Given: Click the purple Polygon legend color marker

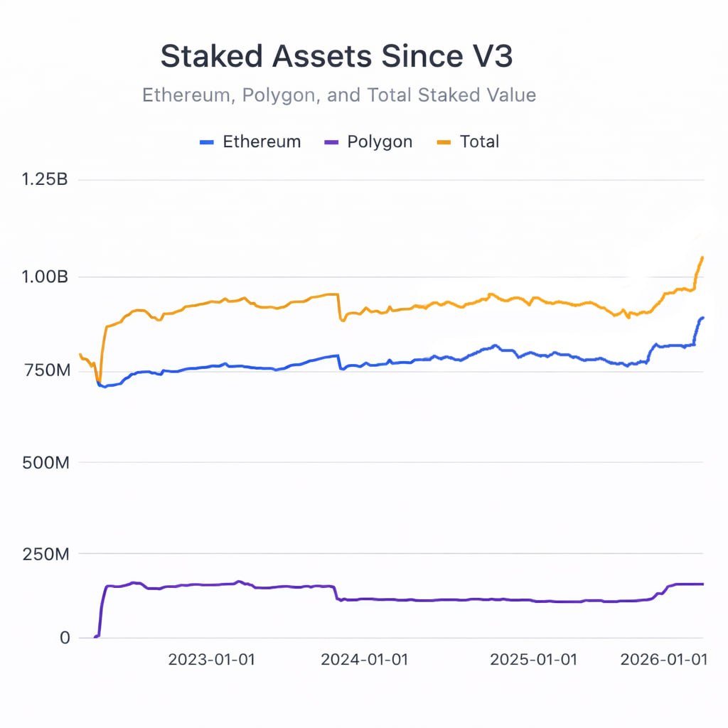Looking at the screenshot, I should (x=331, y=142).
